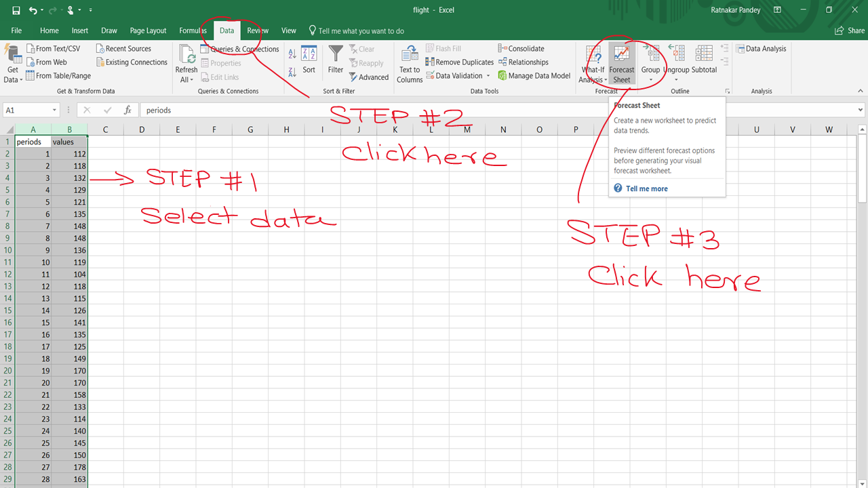Click the Tell me more link
This screenshot has width=868, height=488.
point(647,188)
